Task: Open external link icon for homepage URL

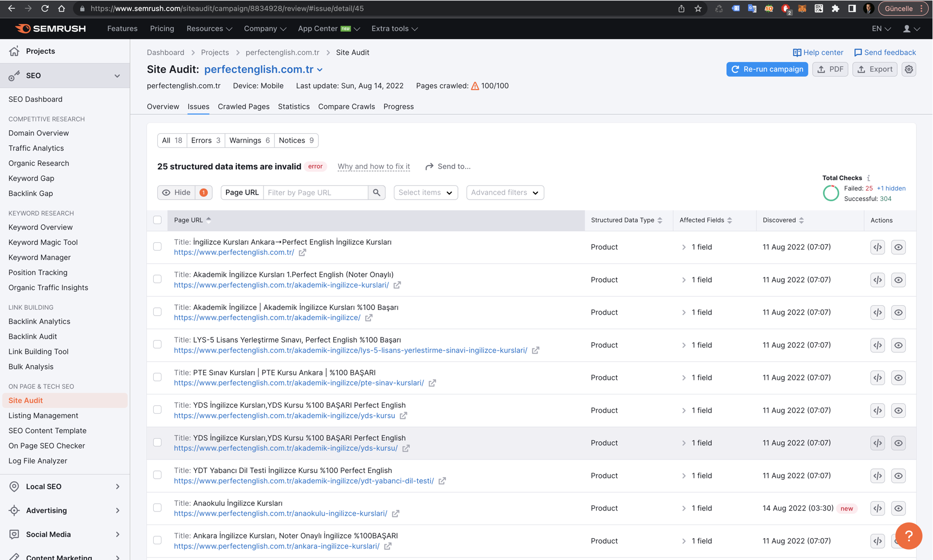Action: pos(302,253)
